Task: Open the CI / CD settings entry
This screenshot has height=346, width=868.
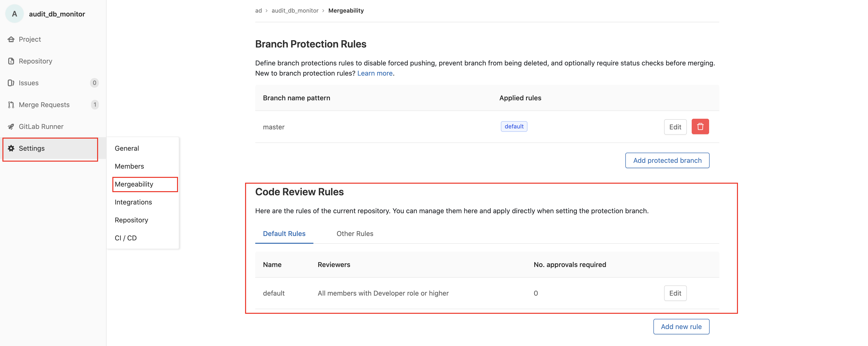Action: [x=125, y=238]
